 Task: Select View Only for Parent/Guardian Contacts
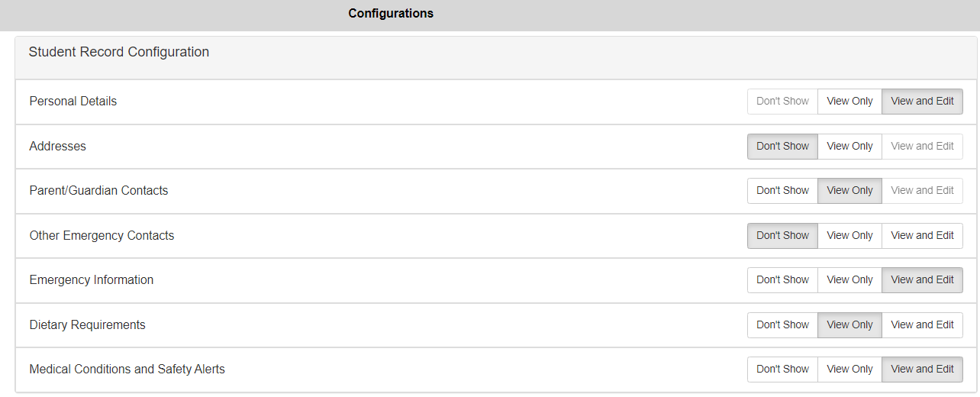coord(849,191)
